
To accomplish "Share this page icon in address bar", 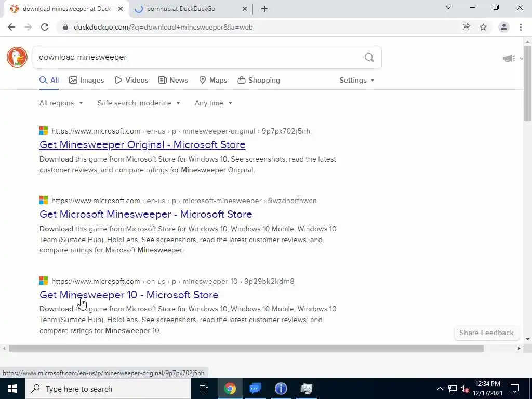I will [x=466, y=27].
